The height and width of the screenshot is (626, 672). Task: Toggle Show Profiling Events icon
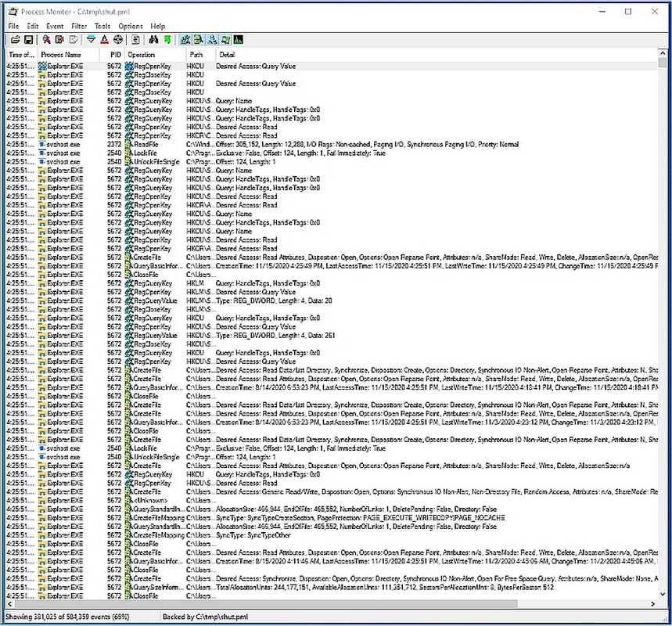click(239, 40)
